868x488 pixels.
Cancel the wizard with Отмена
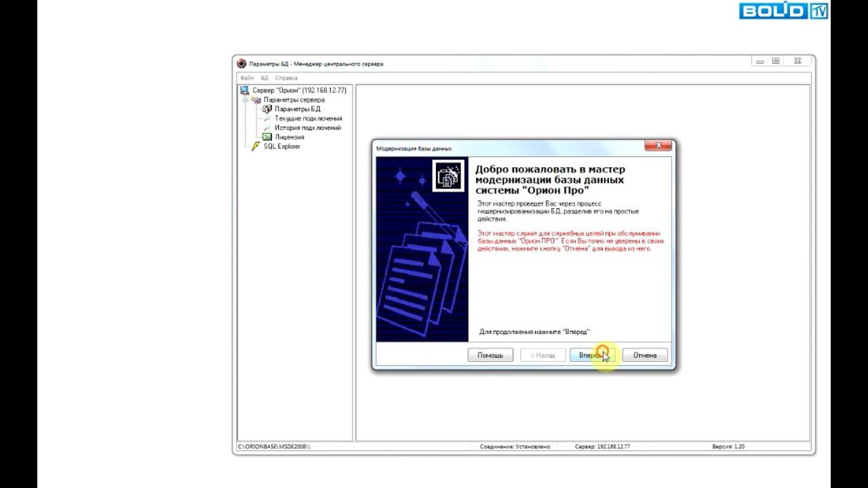point(645,355)
